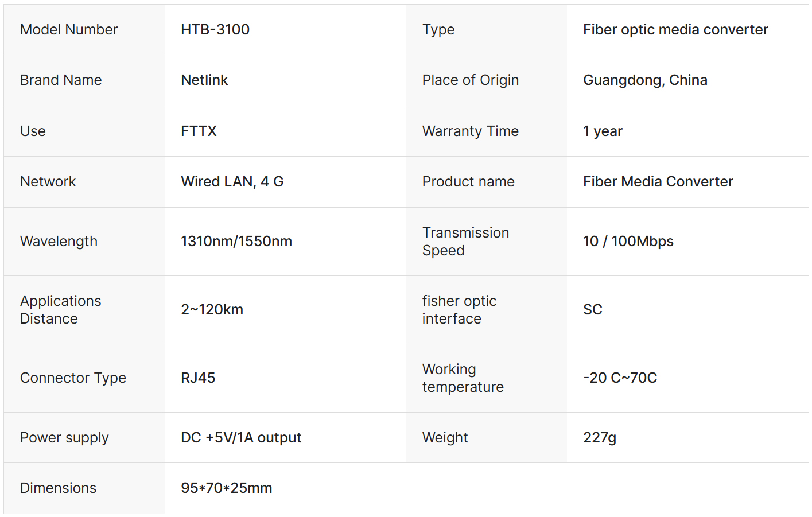Select the Fiber optic media converter text
Screen dimensions: 812x517
[675, 30]
